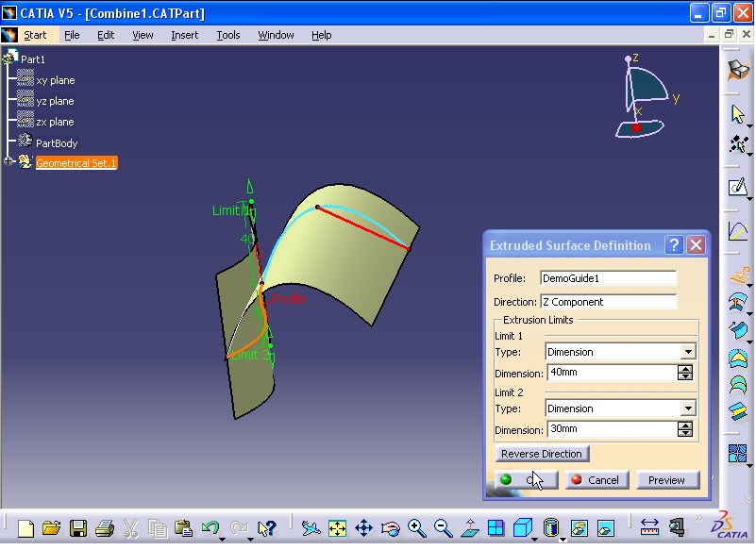This screenshot has width=756, height=550.
Task: Select the Pan view tool
Action: coord(363,528)
